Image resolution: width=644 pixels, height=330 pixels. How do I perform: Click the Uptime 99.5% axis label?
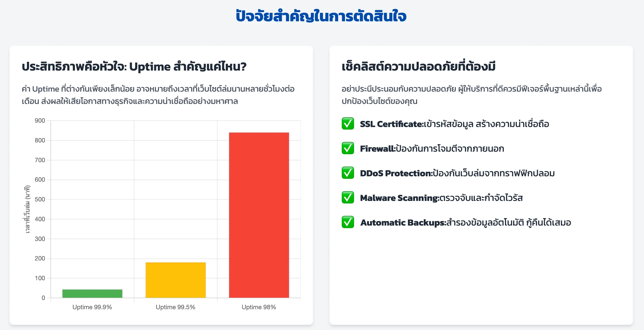176,307
